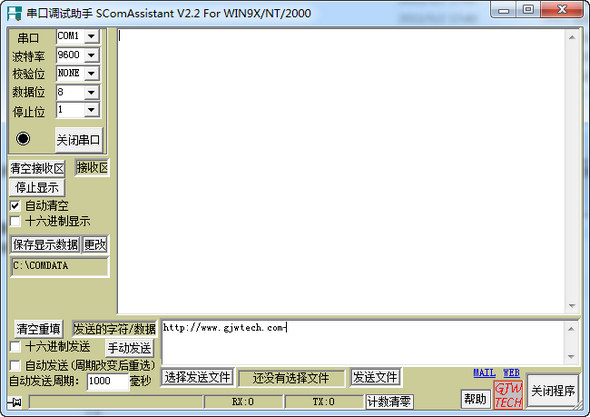Click the pin icon in status bar
Screen dimensions: 590x417
(x=15, y=402)
